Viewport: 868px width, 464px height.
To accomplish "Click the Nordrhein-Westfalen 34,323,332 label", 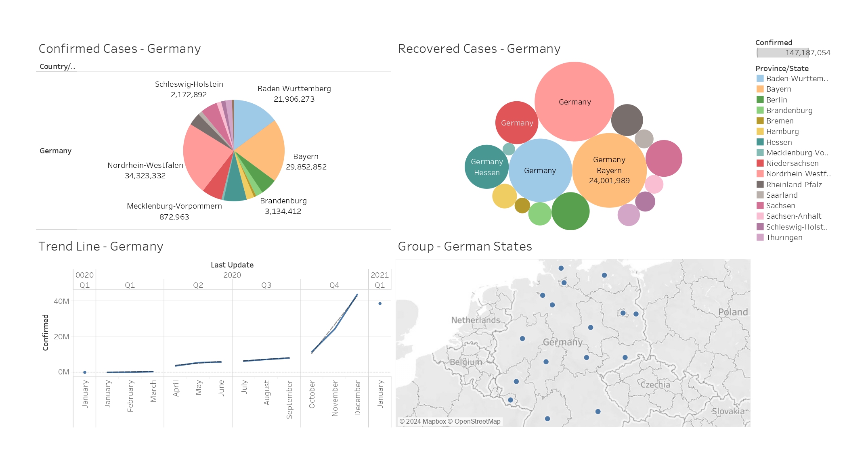I will pyautogui.click(x=145, y=170).
